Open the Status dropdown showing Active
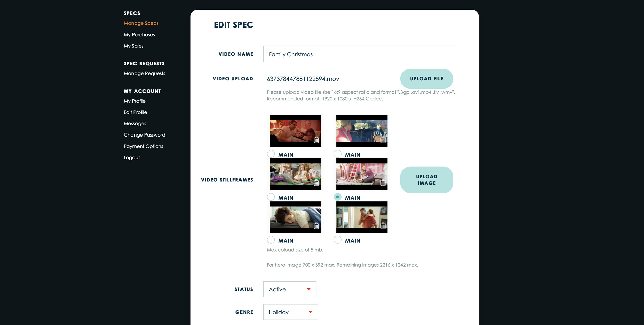Screen dimensions: 644x325 pos(289,289)
